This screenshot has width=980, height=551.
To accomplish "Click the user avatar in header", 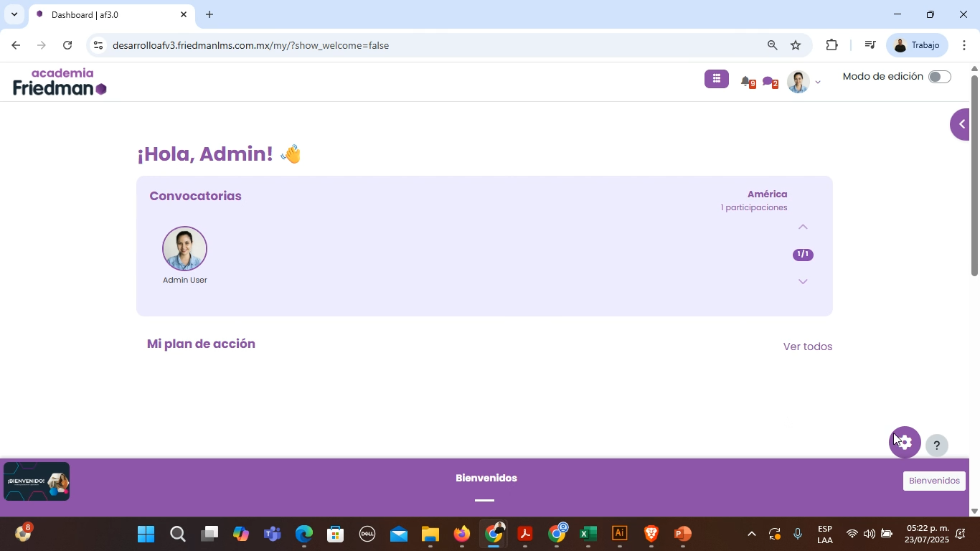I will 798,82.
